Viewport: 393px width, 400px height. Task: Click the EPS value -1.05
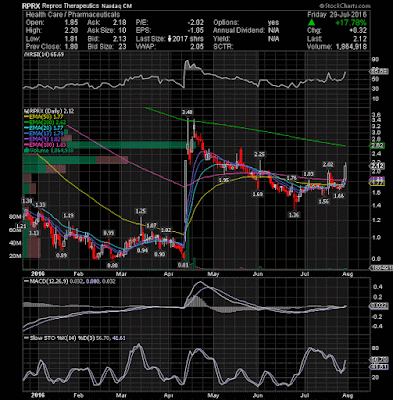195,31
